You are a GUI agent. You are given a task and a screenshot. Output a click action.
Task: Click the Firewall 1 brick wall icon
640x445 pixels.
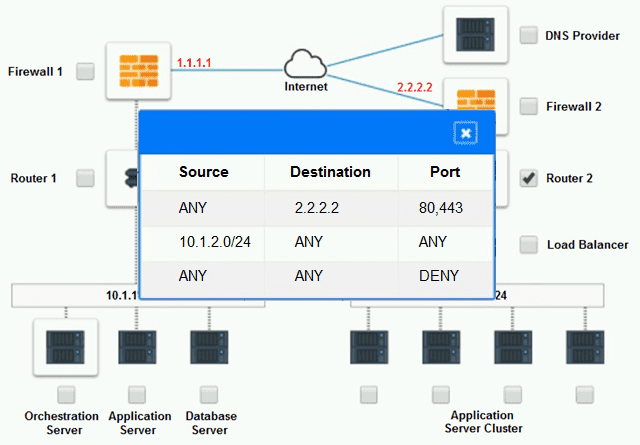pyautogui.click(x=137, y=70)
